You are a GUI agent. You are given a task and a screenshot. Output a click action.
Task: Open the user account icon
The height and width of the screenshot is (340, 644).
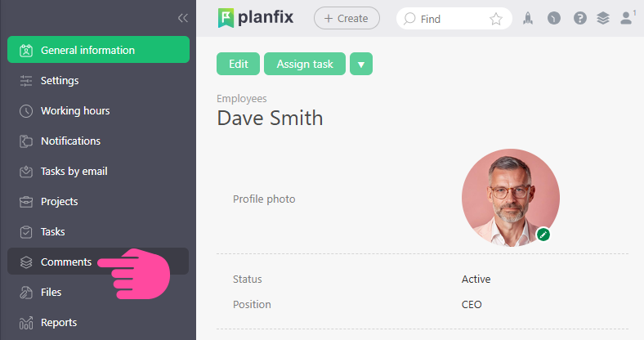click(x=628, y=16)
